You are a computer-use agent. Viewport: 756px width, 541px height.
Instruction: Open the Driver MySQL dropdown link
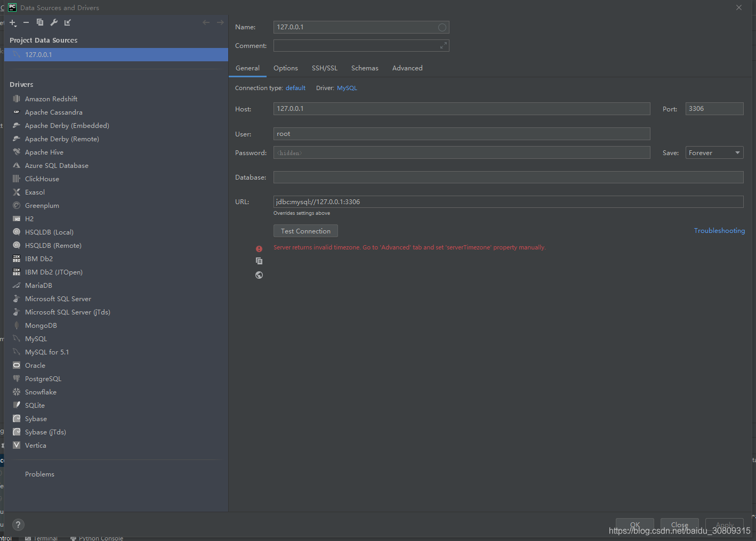[347, 88]
